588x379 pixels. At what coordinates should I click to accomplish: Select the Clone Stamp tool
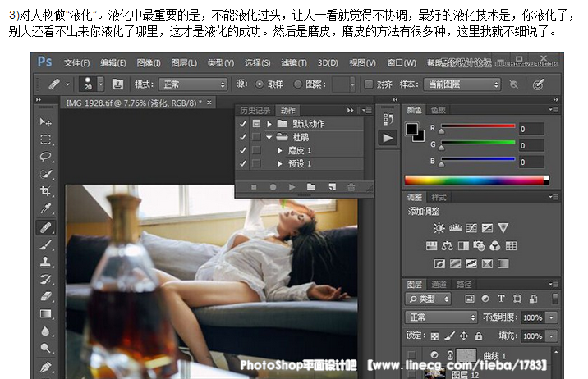pos(46,263)
